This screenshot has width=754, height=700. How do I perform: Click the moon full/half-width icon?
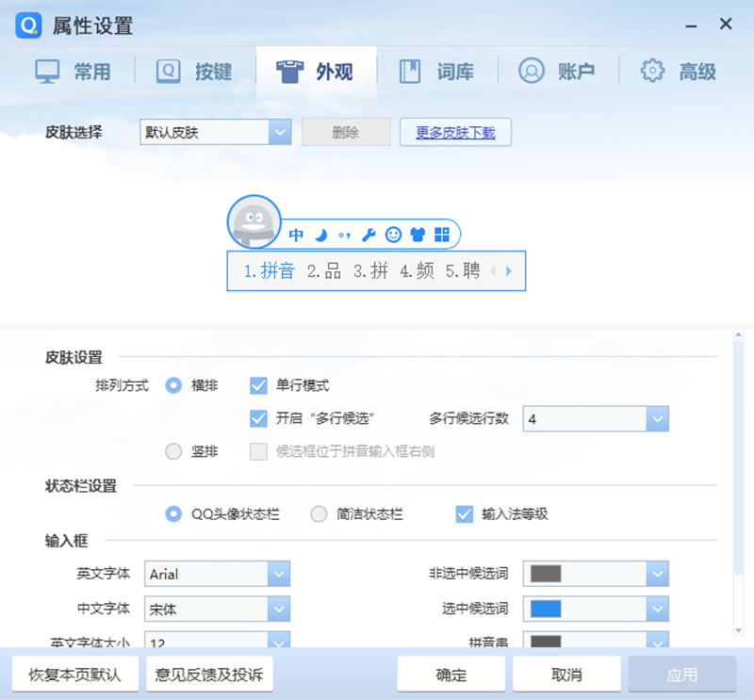(320, 236)
